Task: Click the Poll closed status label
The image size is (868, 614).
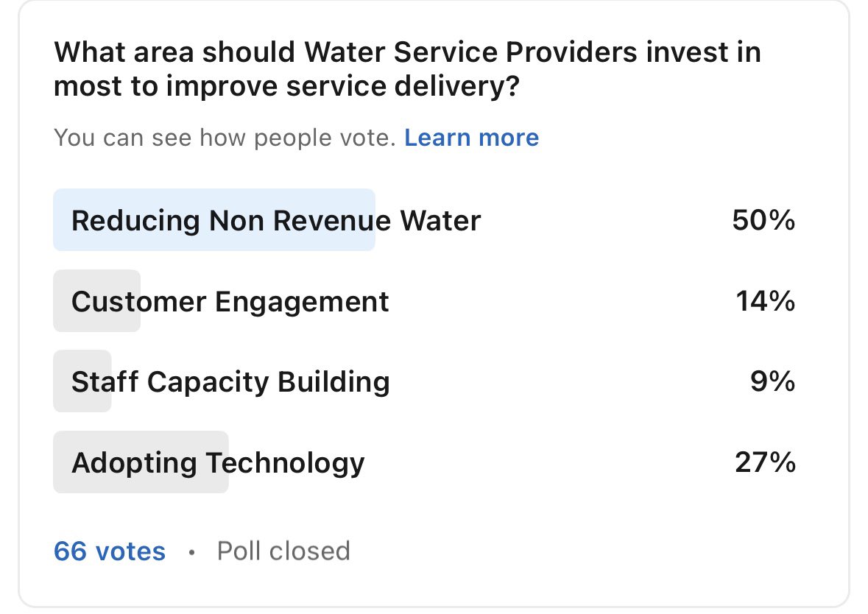Action: click(283, 551)
